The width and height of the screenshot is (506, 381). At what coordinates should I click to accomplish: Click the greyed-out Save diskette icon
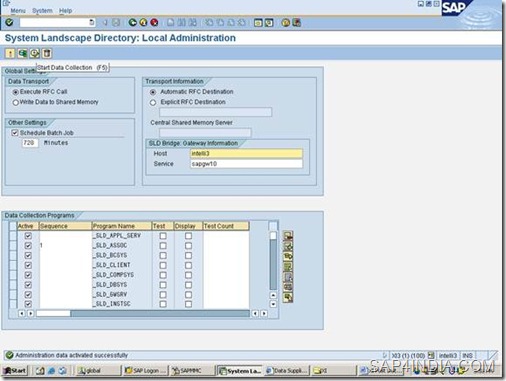tap(116, 23)
